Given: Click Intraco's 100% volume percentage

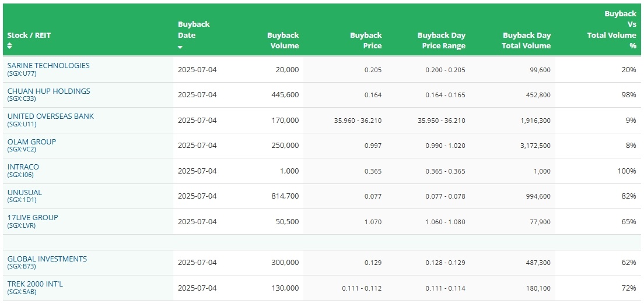Looking at the screenshot, I should pos(626,171).
